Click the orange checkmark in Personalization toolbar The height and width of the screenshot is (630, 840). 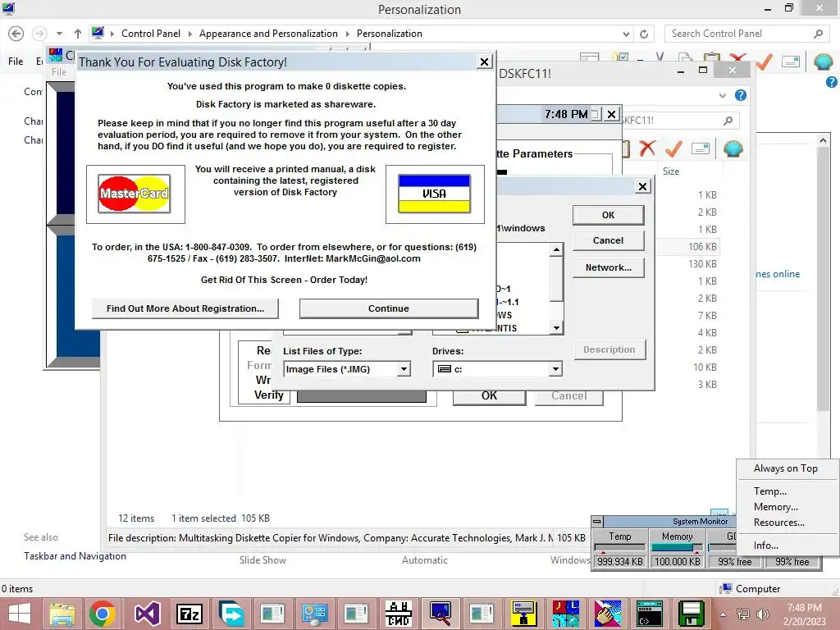[x=764, y=62]
